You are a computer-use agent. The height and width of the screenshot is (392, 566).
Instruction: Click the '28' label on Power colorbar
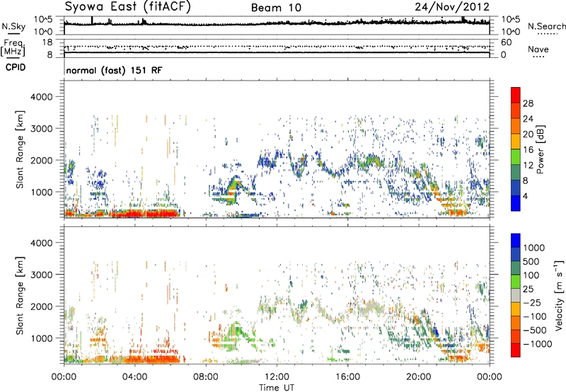click(x=528, y=103)
